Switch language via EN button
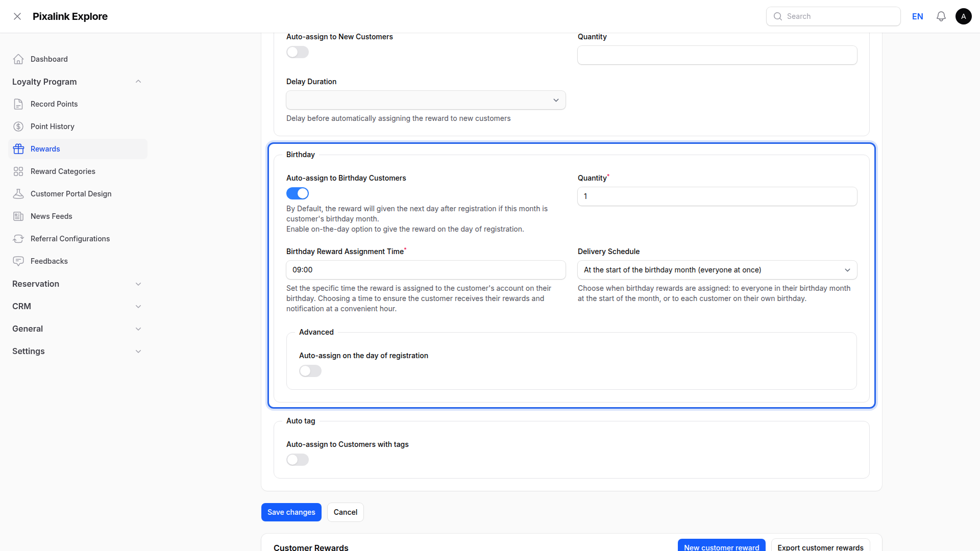Image resolution: width=980 pixels, height=551 pixels. [918, 16]
